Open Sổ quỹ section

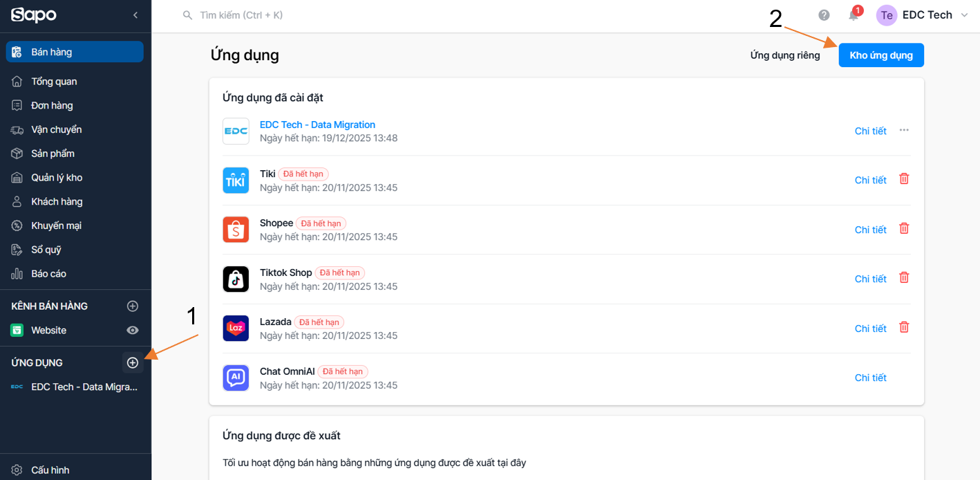46,250
